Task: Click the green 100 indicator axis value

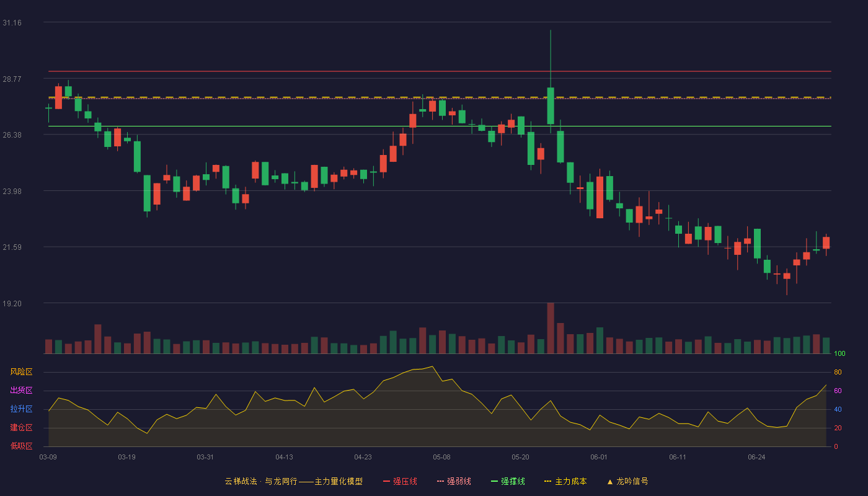Action: click(839, 354)
